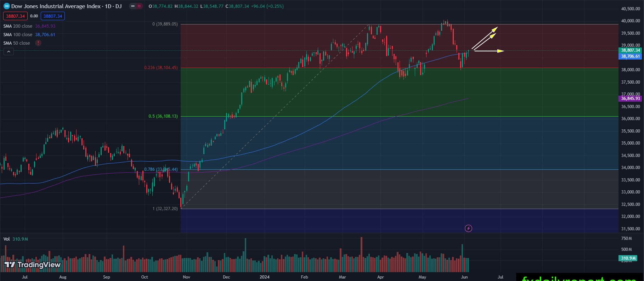Open the purple lightning event marker
Screen dimensions: 644x281
coord(468,228)
